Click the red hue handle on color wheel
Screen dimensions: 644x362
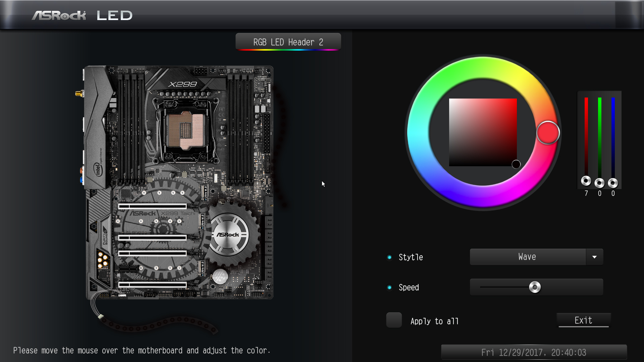pos(548,133)
